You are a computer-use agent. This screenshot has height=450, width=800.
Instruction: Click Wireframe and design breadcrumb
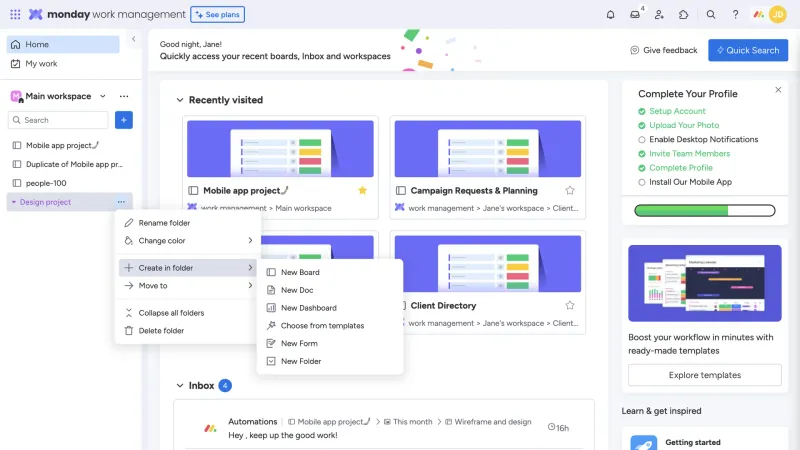[x=488, y=422]
